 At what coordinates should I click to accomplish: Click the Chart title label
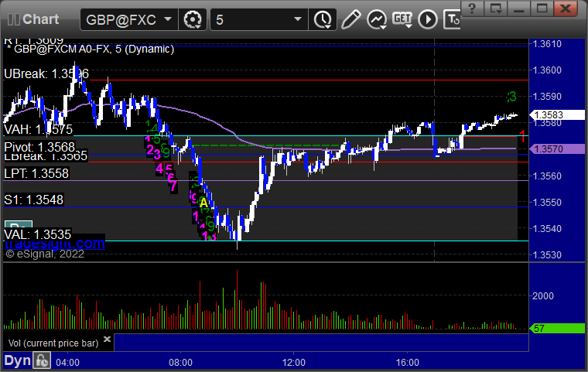click(40, 19)
